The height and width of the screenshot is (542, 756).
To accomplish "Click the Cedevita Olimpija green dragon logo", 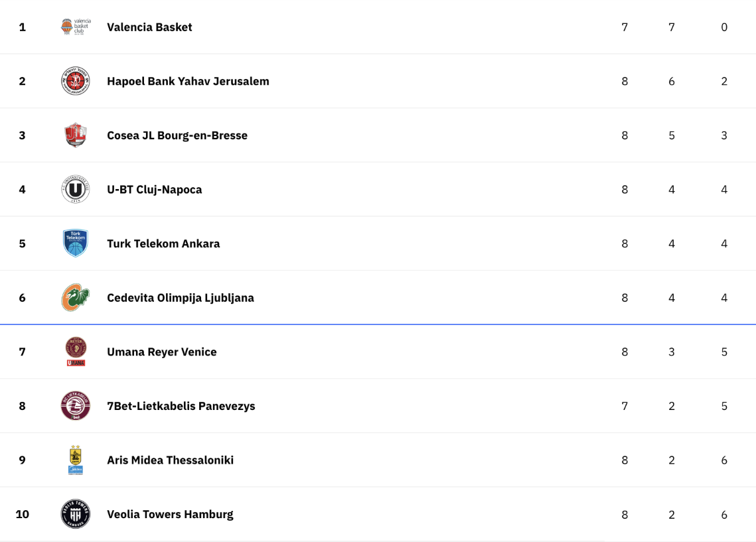I will (x=76, y=298).
